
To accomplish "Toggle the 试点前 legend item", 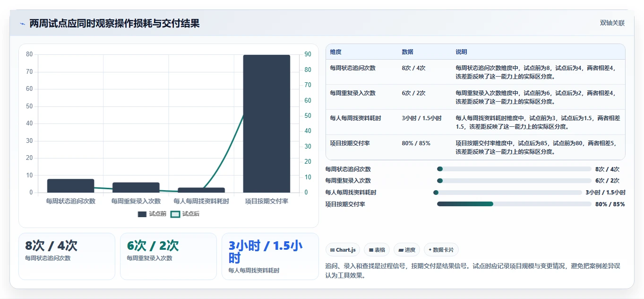I will coord(152,214).
